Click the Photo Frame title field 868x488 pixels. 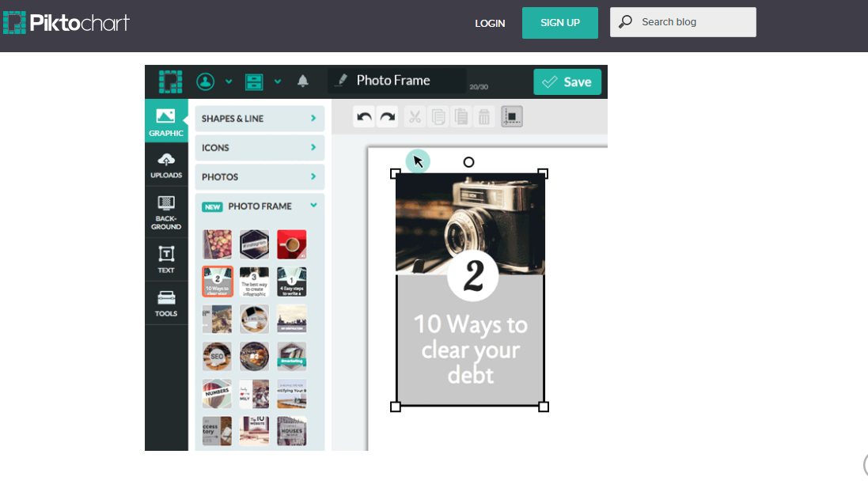coord(397,81)
